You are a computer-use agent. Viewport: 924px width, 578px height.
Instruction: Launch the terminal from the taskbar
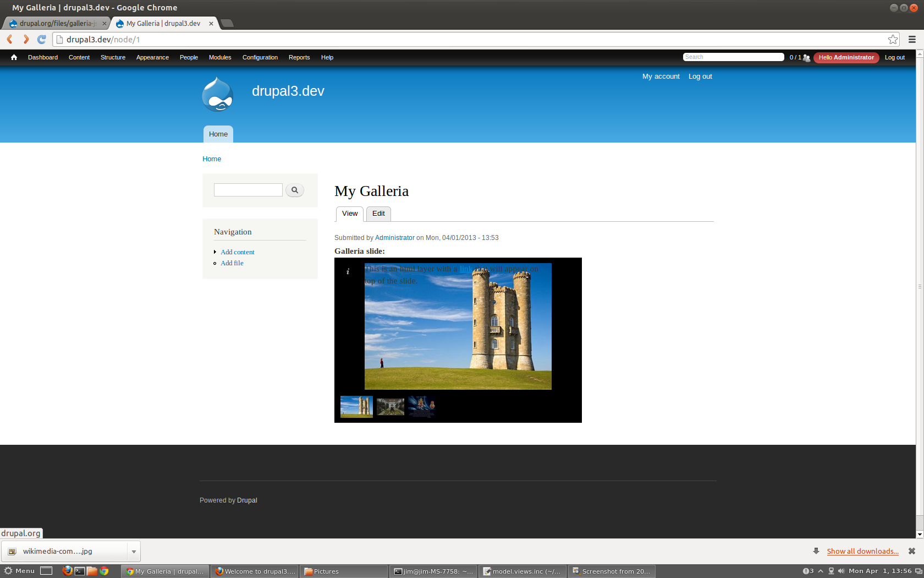coord(79,571)
